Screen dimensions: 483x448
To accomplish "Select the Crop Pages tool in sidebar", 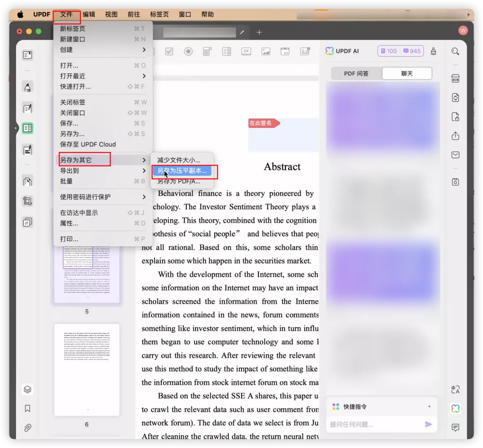I will [x=27, y=201].
